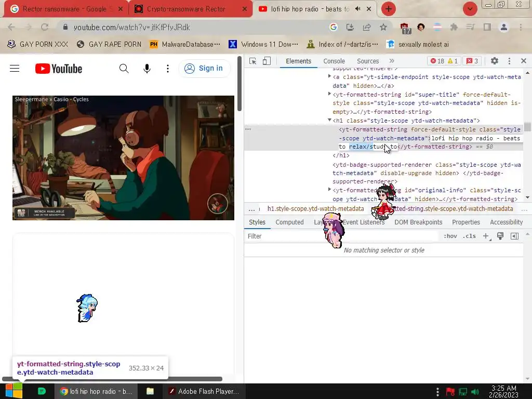Select h1.style-scope breadcrumb item
Screen dimensions: 532x399
pos(315,209)
